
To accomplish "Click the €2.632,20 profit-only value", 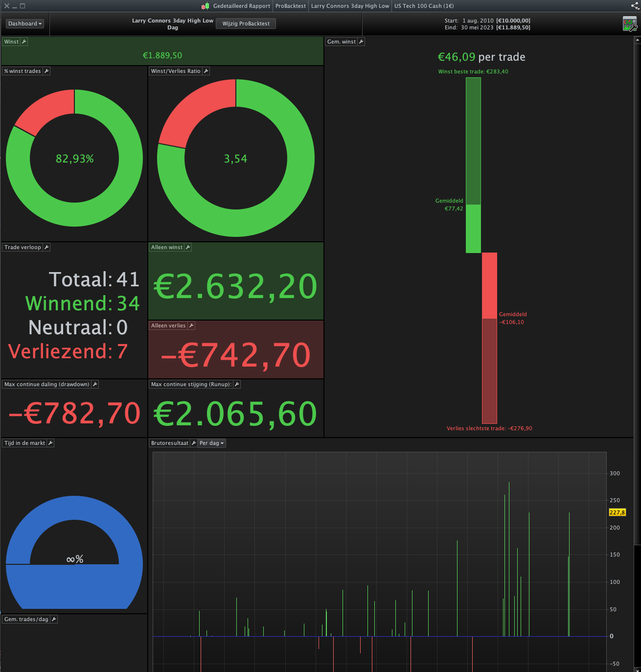I will [x=236, y=286].
